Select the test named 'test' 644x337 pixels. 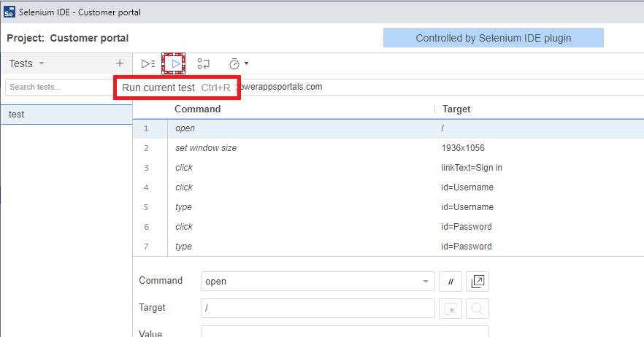pos(66,115)
